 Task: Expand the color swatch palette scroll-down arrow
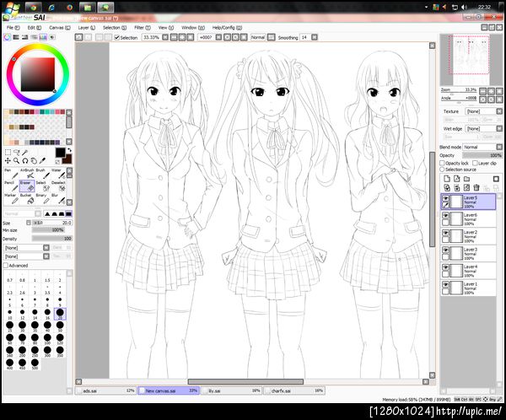point(69,142)
